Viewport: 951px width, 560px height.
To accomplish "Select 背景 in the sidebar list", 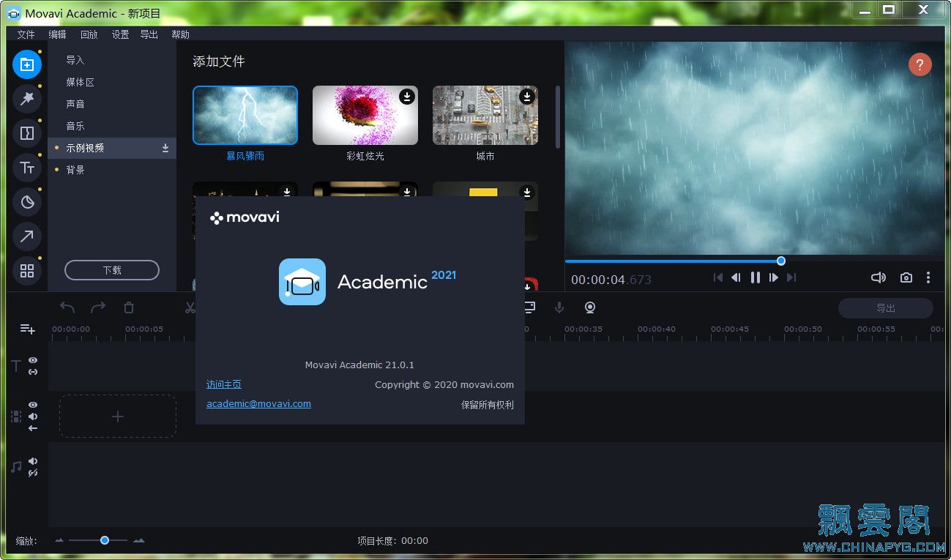I will [x=112, y=170].
